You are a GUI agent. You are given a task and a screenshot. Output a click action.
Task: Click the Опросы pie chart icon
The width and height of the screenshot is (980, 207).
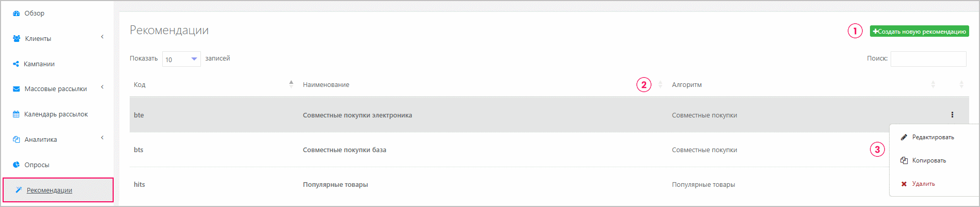pos(17,165)
